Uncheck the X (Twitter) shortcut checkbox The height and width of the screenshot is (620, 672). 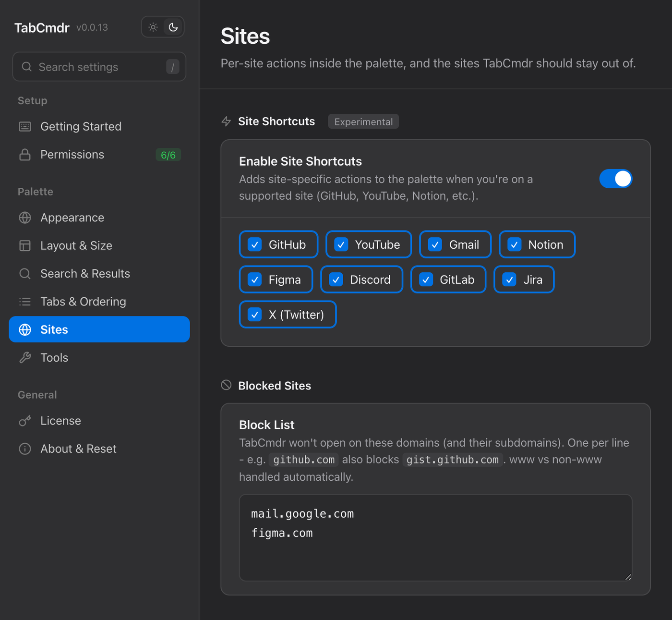255,315
